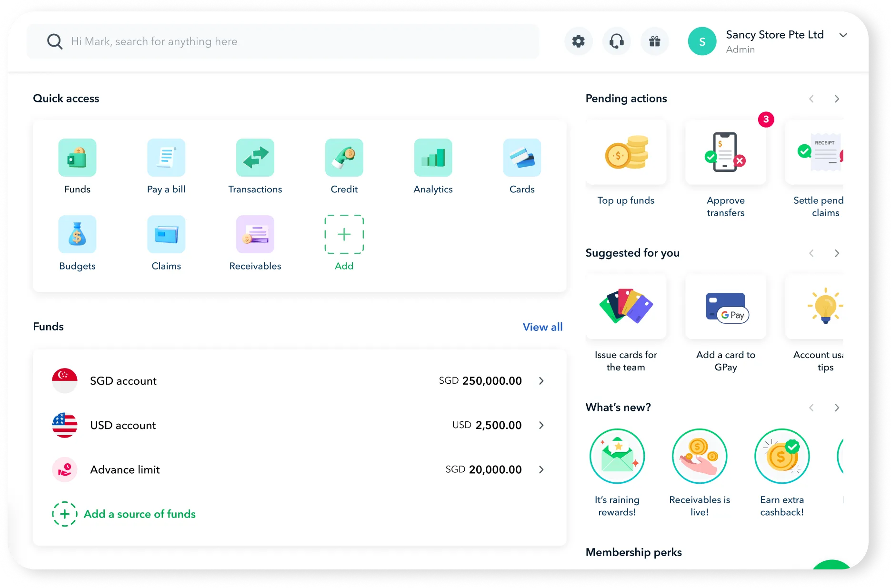Expand the Sancy Store account menu
The height and width of the screenshot is (588, 891).
[x=843, y=35]
